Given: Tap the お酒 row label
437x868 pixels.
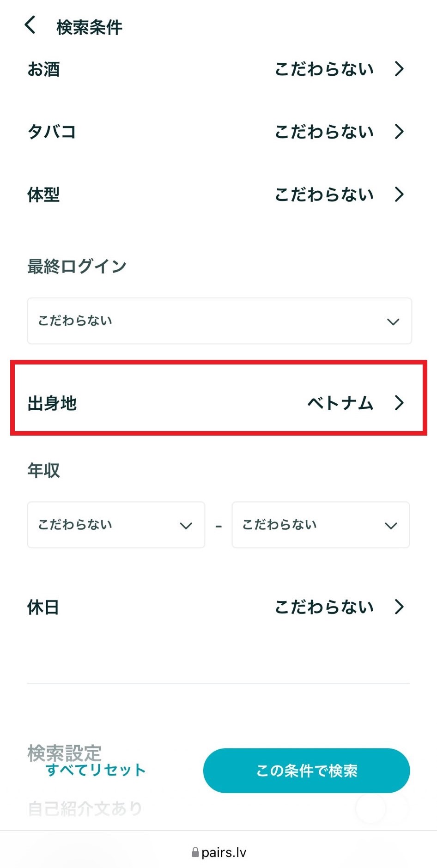Looking at the screenshot, I should (43, 70).
